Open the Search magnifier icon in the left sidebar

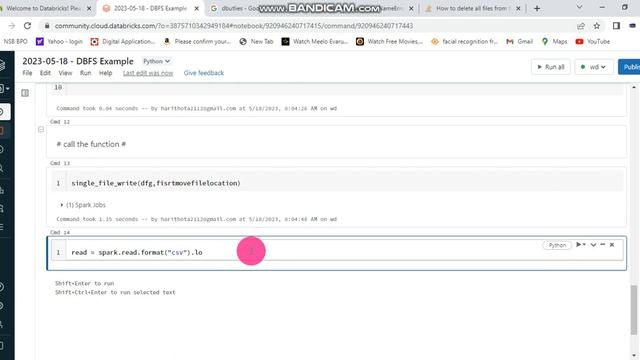2,168
